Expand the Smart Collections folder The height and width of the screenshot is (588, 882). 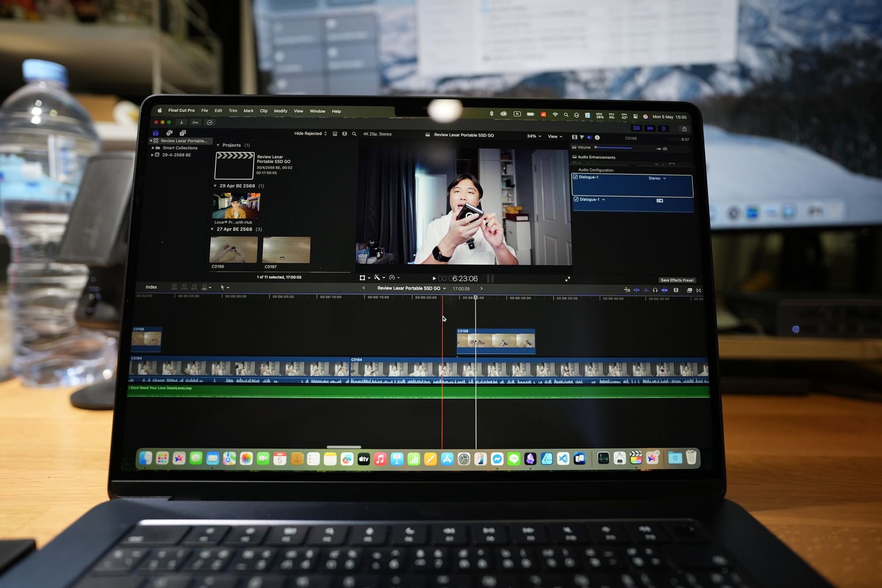click(153, 148)
